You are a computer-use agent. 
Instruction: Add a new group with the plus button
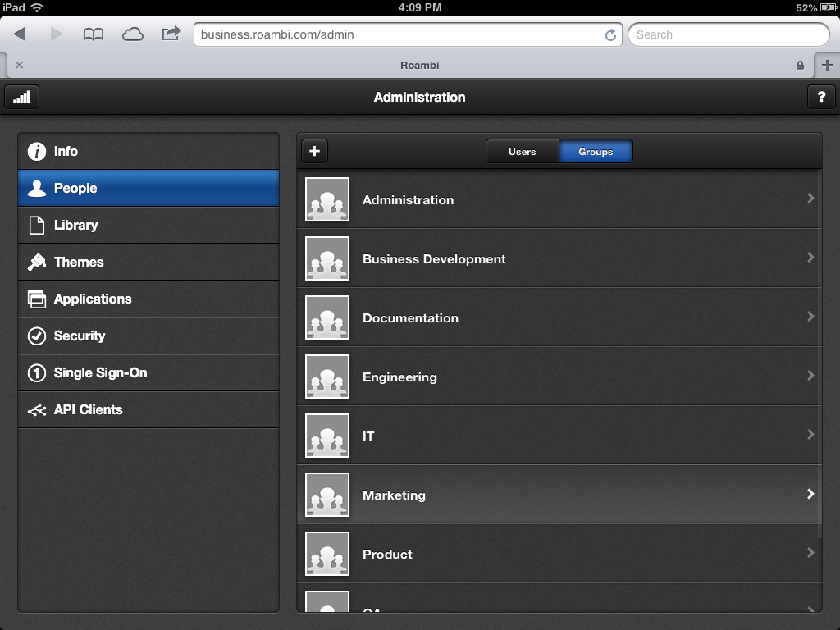click(314, 151)
